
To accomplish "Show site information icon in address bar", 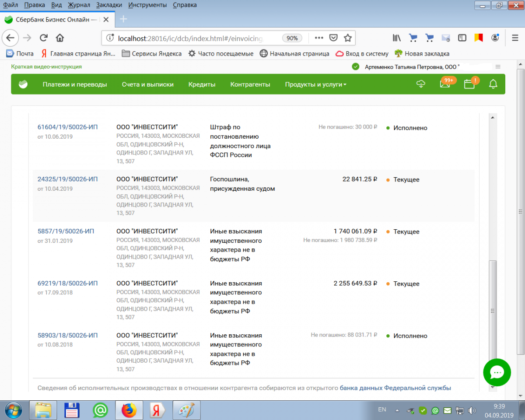I will click(110, 38).
